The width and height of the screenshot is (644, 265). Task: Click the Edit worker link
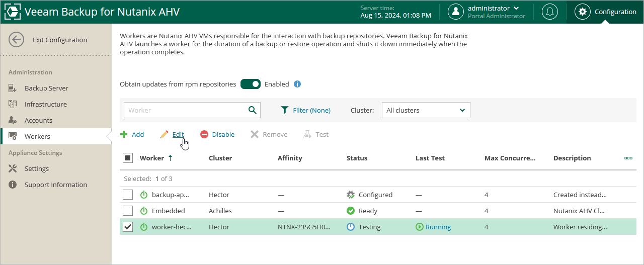pos(178,134)
